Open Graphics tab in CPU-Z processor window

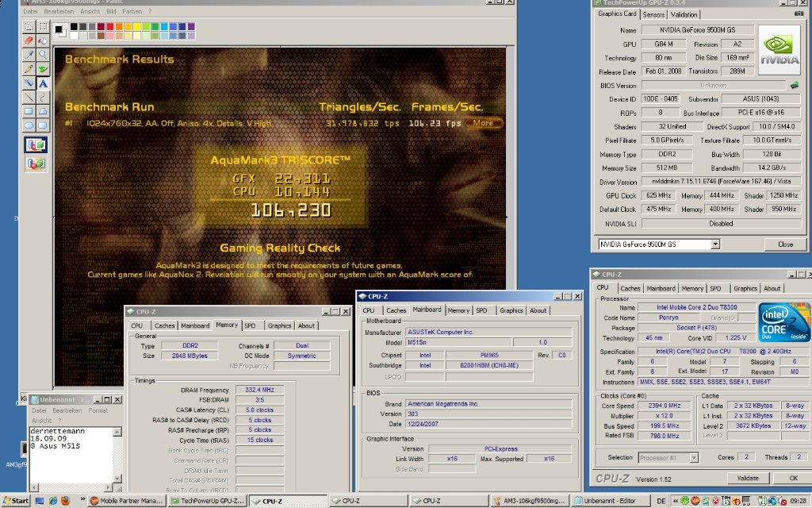pos(745,289)
